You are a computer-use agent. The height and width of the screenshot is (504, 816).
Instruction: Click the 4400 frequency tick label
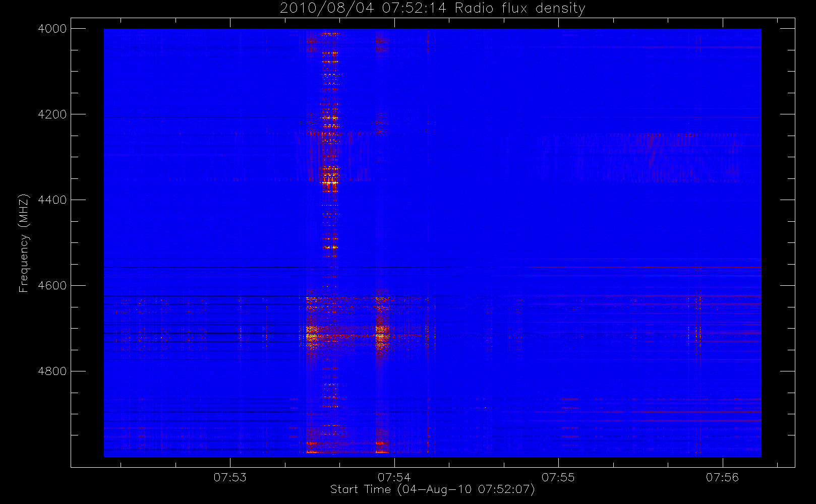pyautogui.click(x=52, y=200)
